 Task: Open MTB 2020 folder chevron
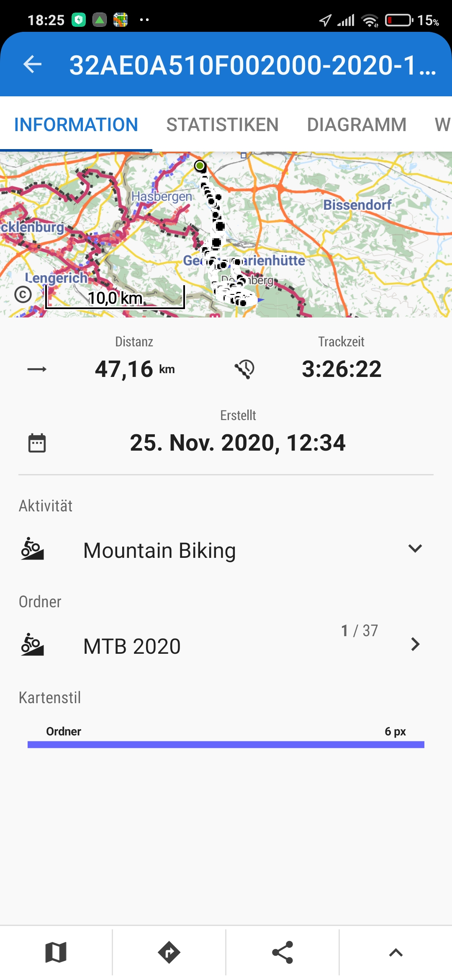(x=415, y=644)
